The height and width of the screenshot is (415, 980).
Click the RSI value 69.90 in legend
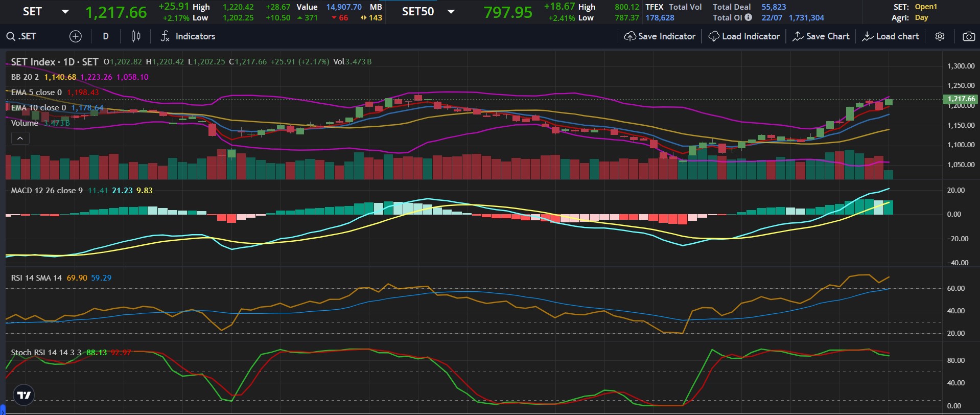coord(77,278)
